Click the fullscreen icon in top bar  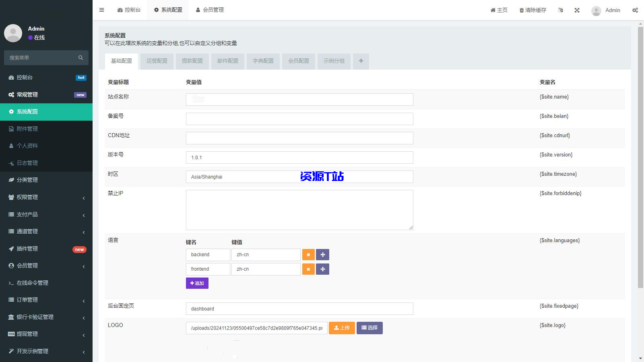click(577, 10)
